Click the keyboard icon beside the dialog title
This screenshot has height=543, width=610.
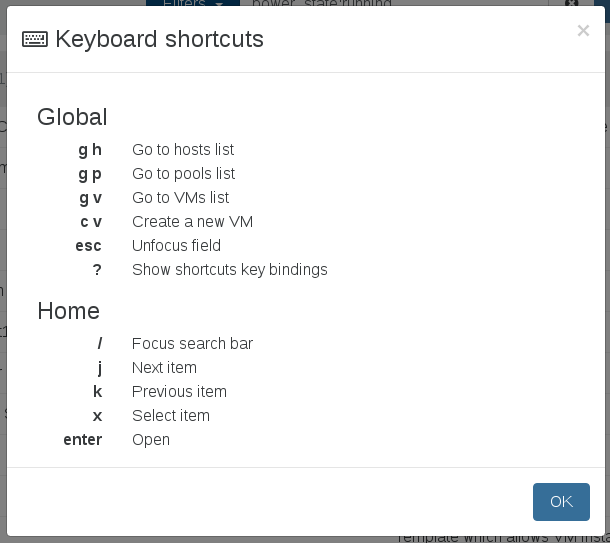[35, 39]
